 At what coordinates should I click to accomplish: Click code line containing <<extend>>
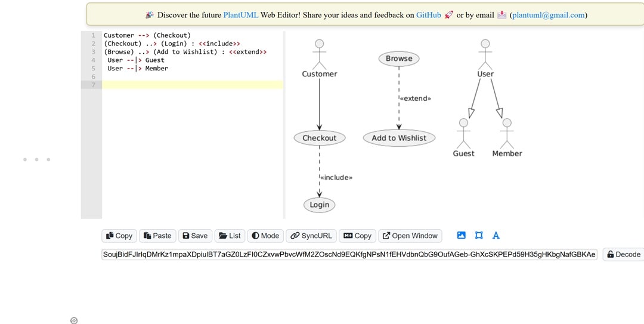(x=185, y=52)
